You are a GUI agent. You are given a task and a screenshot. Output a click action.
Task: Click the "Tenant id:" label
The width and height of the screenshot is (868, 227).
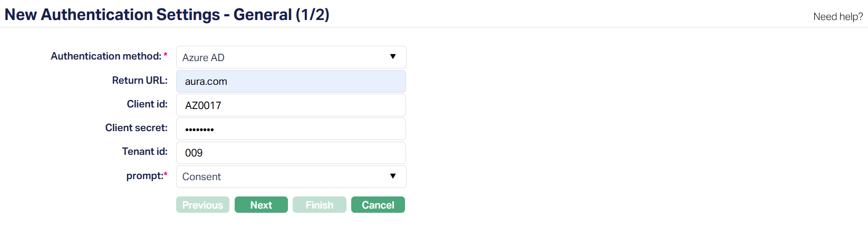[x=144, y=152]
